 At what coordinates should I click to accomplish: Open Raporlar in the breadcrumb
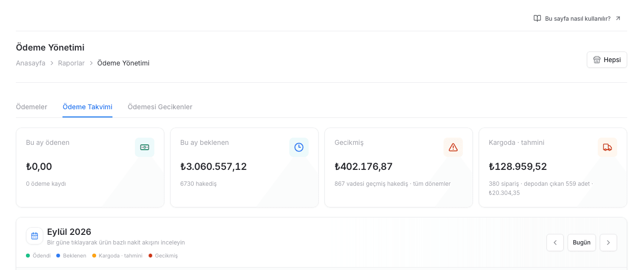pyautogui.click(x=71, y=63)
